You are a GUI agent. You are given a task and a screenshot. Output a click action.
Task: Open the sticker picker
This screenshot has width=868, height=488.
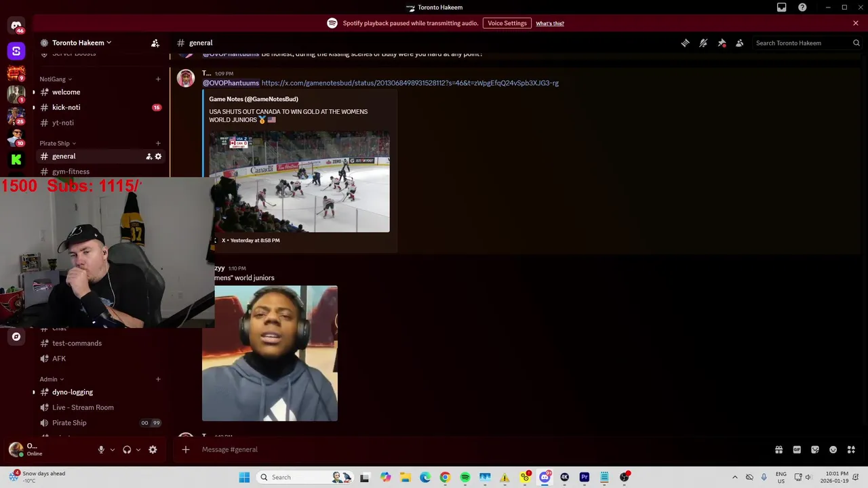coord(815,449)
